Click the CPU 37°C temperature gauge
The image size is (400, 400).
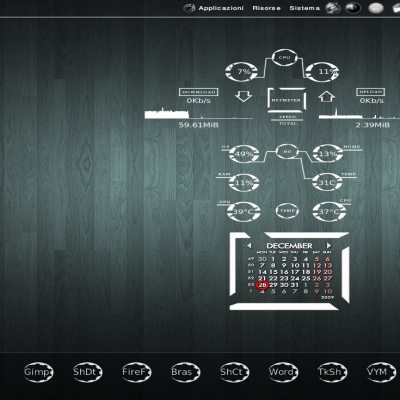[329, 212]
